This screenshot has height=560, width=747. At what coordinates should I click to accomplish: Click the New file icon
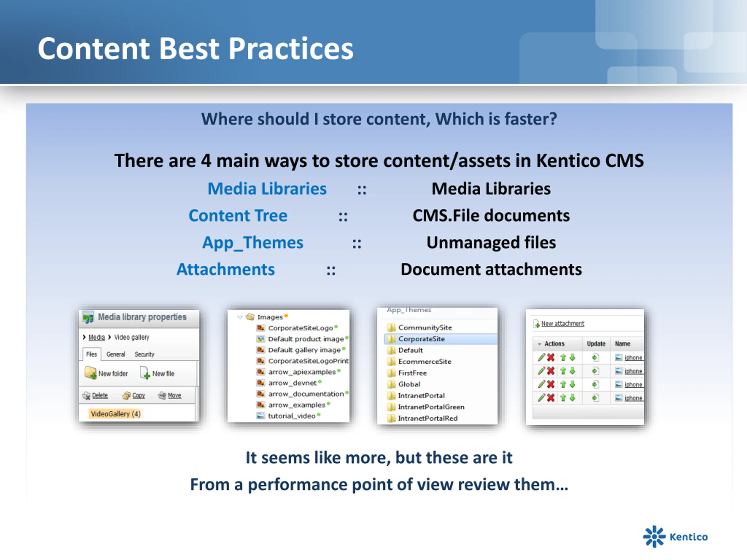[x=145, y=373]
